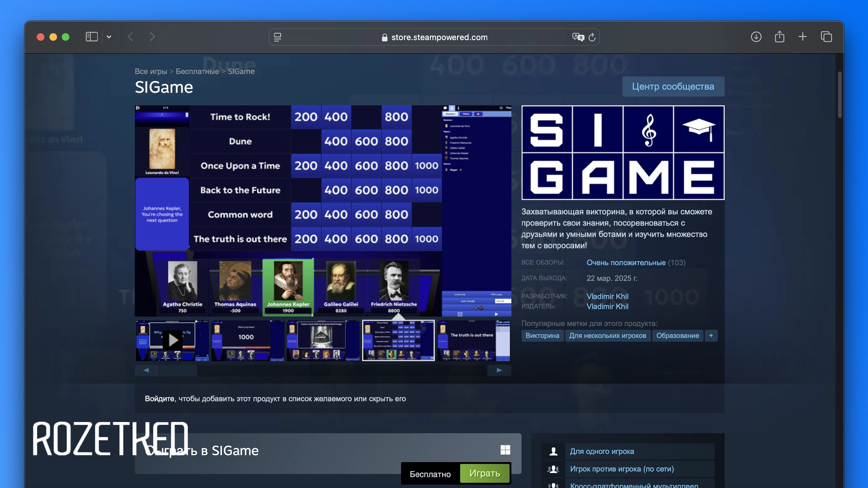Open a new Safari tab

pos(802,37)
